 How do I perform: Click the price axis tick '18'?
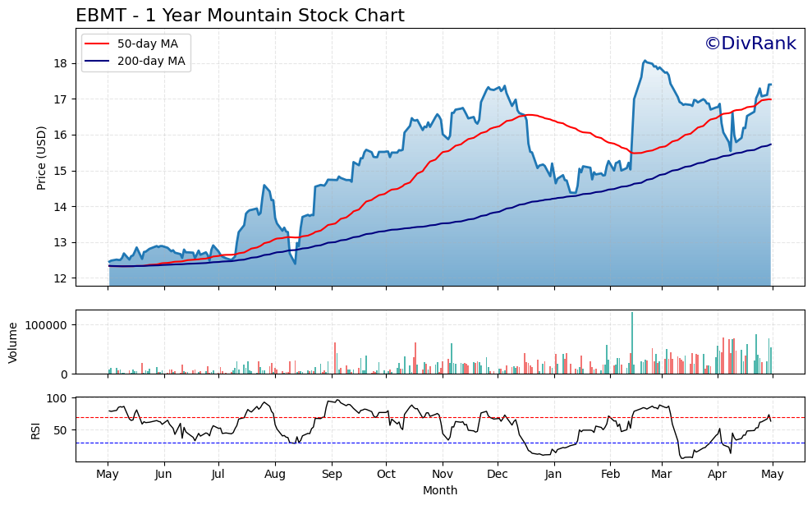tap(61, 64)
